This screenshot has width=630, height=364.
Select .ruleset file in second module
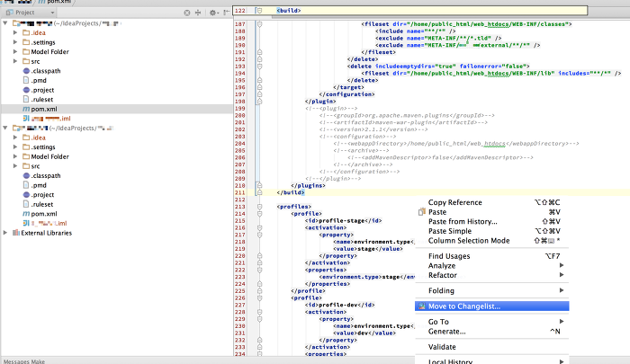(42, 204)
